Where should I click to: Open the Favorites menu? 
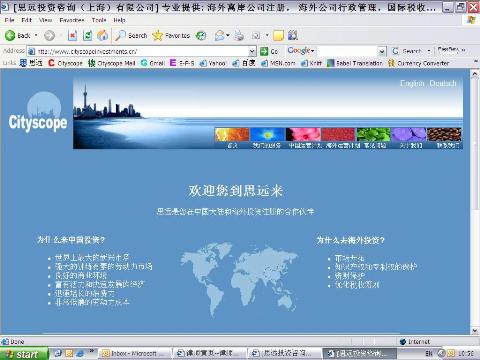tap(72, 20)
